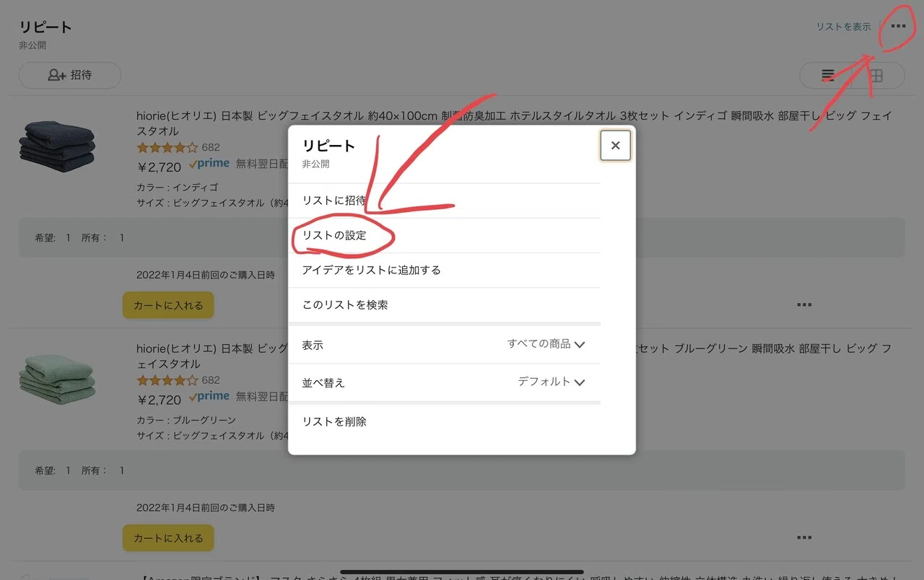
Task: Open the 682 reviews count for インディゴ towel
Action: click(211, 148)
